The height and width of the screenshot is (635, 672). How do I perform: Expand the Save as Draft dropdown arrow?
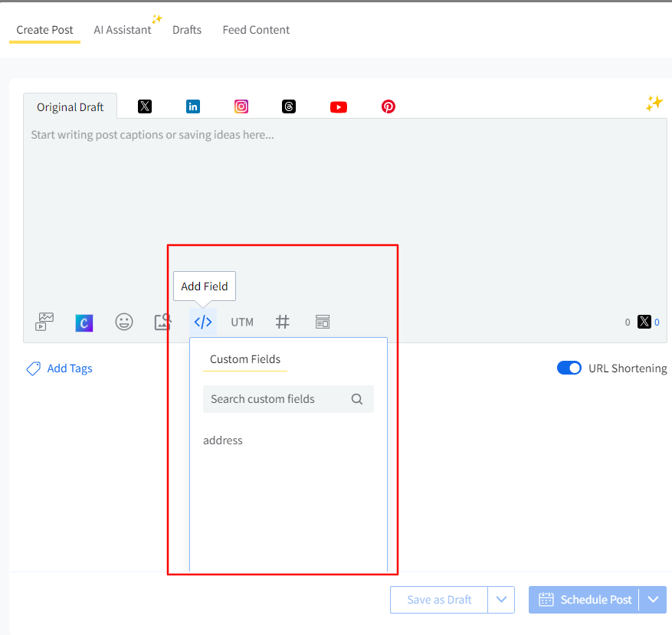[x=501, y=600]
